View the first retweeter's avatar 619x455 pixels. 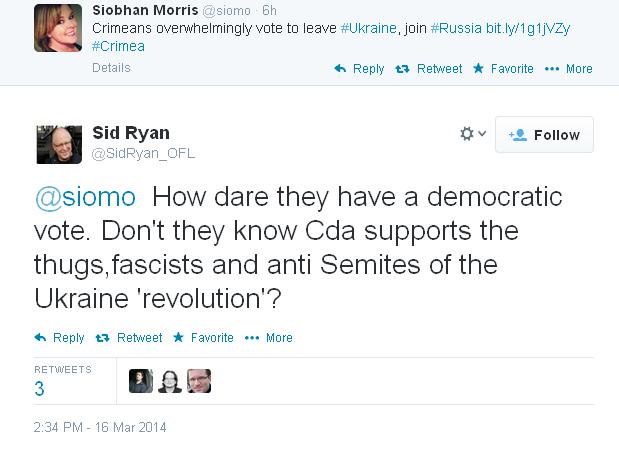(x=141, y=381)
